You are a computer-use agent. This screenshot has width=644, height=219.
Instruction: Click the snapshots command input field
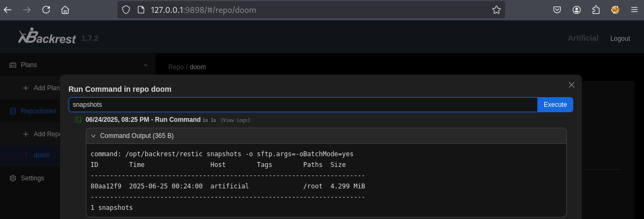click(x=303, y=105)
